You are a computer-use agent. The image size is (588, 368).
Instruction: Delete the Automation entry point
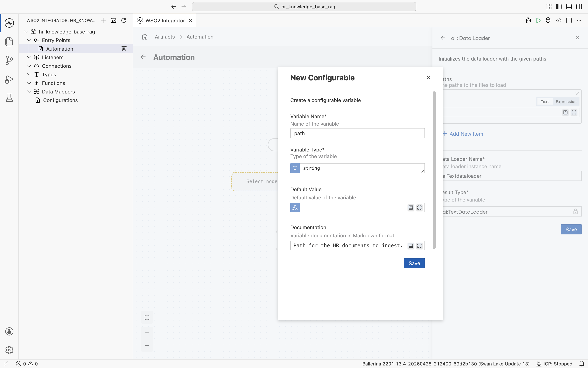point(124,49)
